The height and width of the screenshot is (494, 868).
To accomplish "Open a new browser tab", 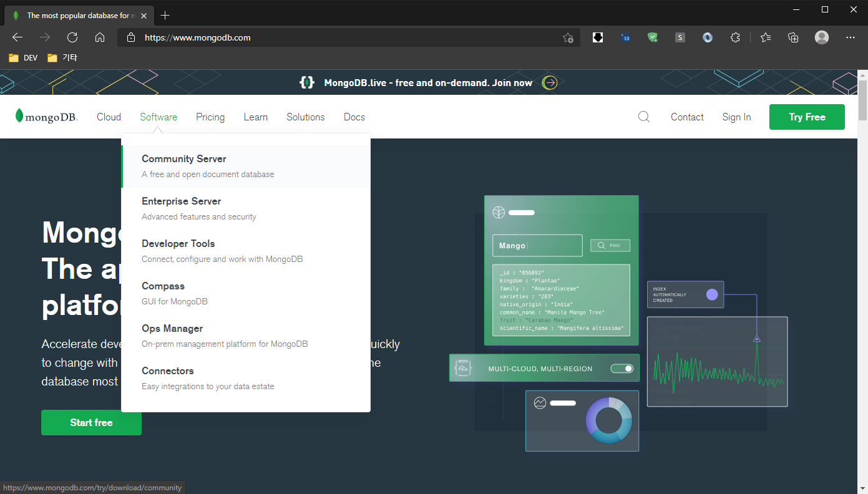I will click(x=165, y=15).
